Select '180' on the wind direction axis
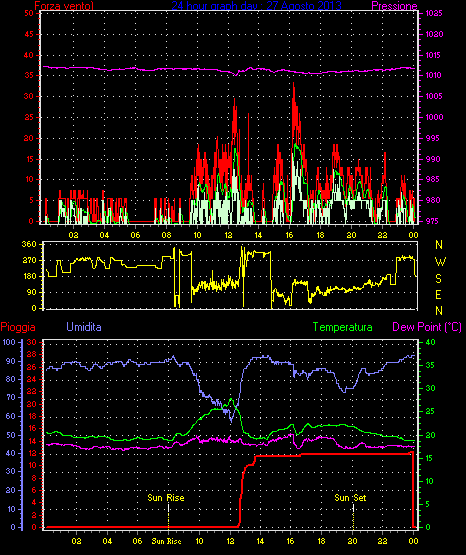 pos(29,276)
